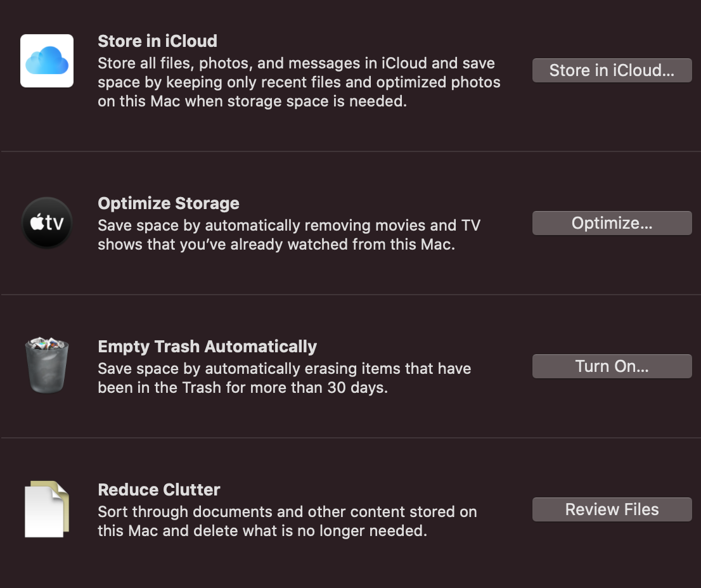Click the blue iCloud cloud icon
The image size is (701, 588).
tap(47, 61)
